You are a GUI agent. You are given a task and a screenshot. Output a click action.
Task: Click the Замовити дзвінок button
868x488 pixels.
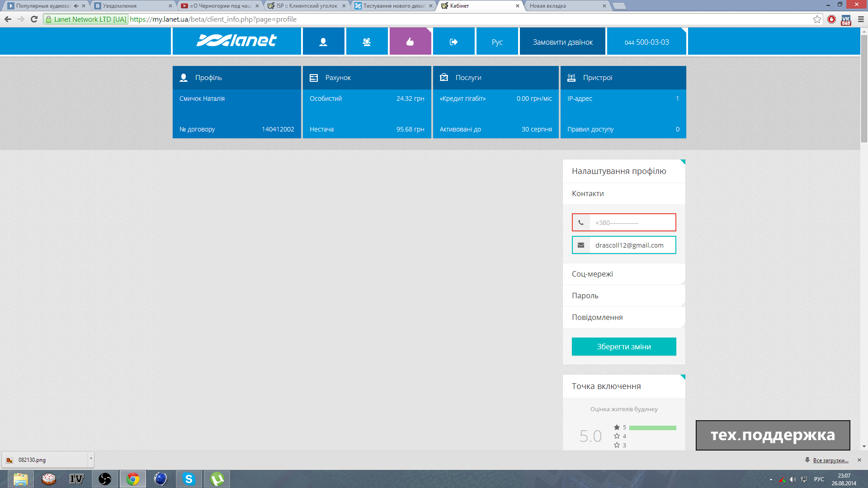pos(562,42)
